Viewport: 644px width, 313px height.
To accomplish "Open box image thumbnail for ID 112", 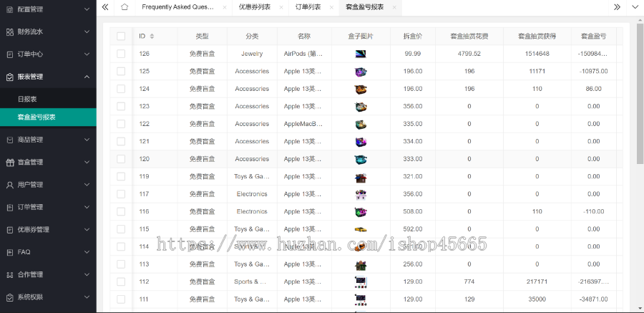I will point(360,281).
